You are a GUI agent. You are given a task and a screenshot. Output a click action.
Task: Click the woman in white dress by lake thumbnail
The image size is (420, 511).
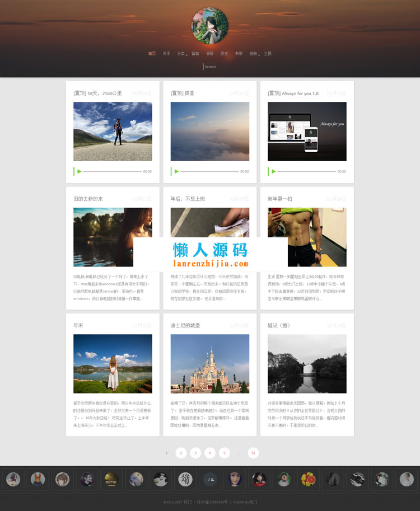point(113,364)
